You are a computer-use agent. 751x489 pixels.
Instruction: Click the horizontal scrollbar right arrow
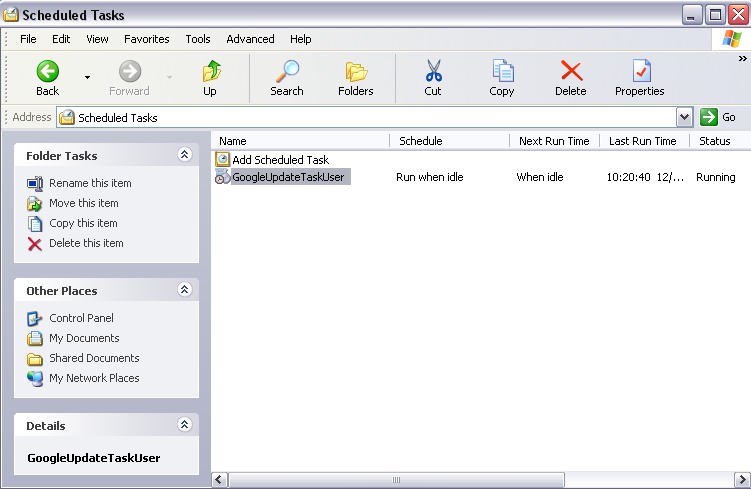pyautogui.click(x=742, y=479)
